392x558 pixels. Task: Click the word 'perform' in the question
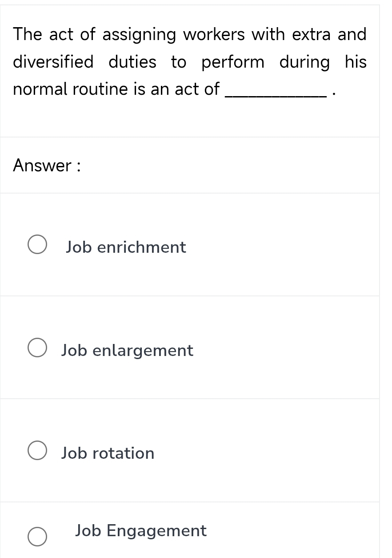[233, 62]
